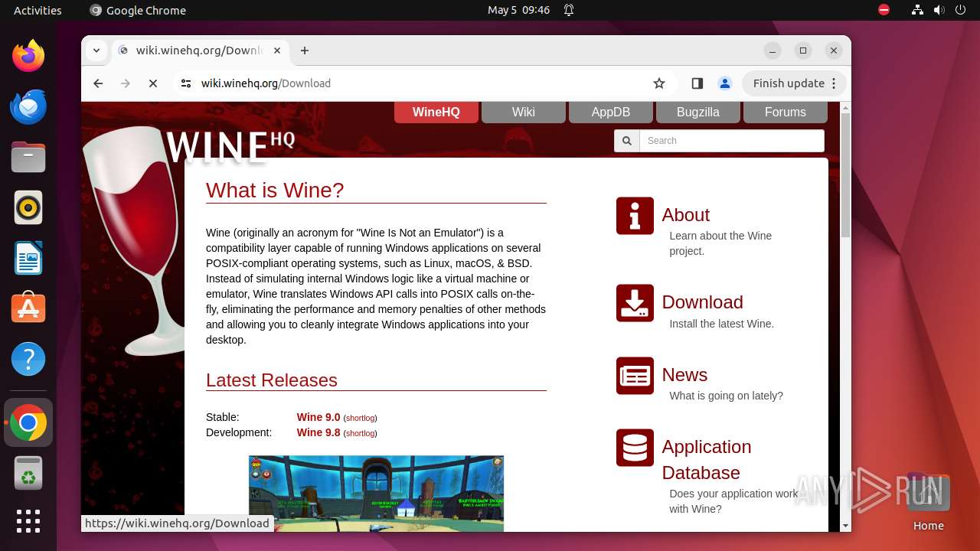The image size is (980, 551).
Task: Open the Google Chrome app menu
Action: pyautogui.click(x=138, y=10)
